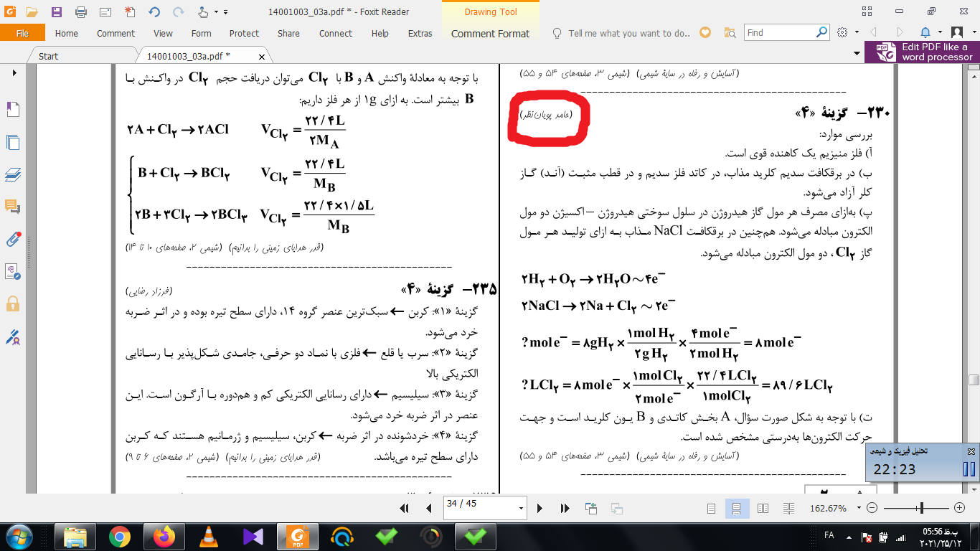Click the zoom slider handle

click(923, 508)
